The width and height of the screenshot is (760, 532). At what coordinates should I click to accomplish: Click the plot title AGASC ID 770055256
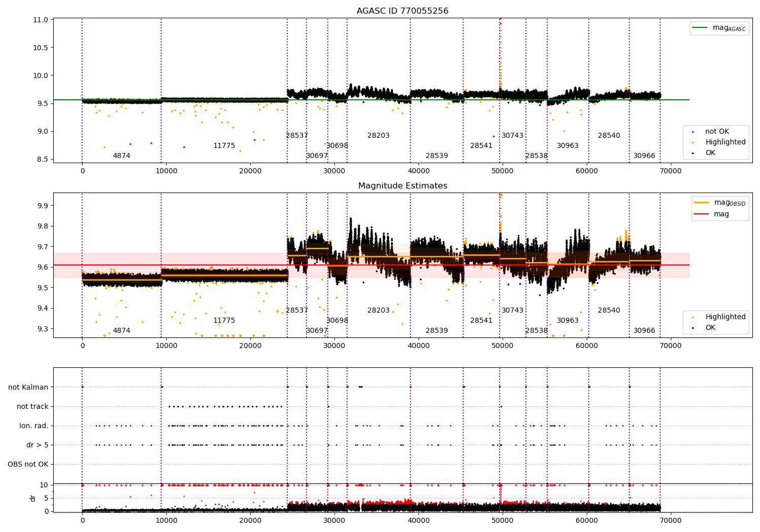pyautogui.click(x=402, y=11)
